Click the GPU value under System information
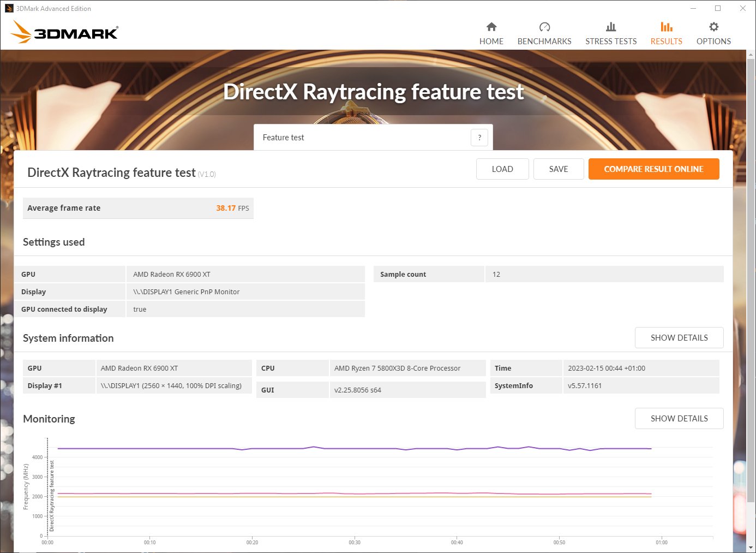The width and height of the screenshot is (756, 553). [x=139, y=368]
